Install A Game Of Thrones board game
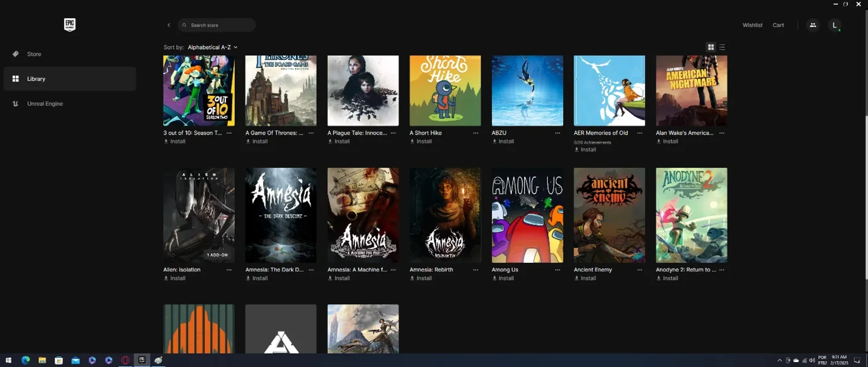Screen dimensions: 868x367 coord(257,141)
